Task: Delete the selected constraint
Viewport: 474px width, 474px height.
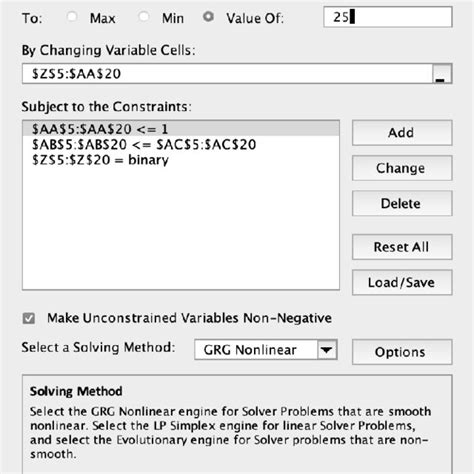Action: (402, 203)
